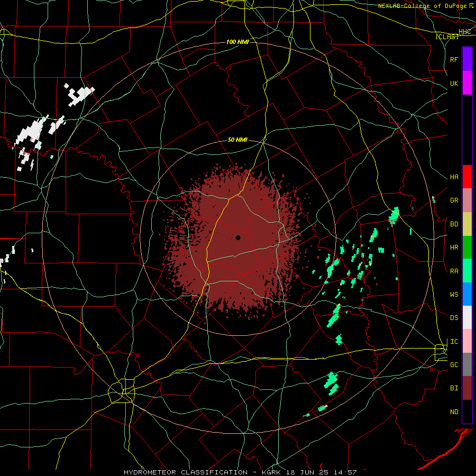Click the "GC" legend label

[454, 365]
